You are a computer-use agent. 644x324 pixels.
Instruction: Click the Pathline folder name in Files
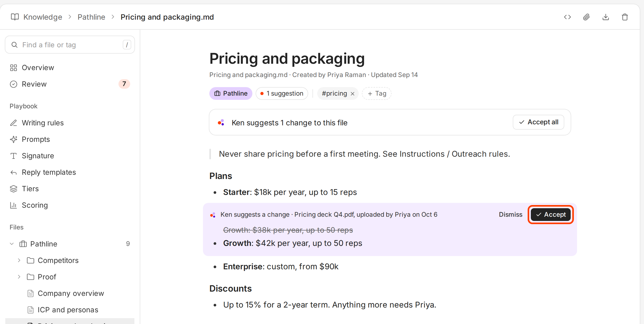point(44,244)
